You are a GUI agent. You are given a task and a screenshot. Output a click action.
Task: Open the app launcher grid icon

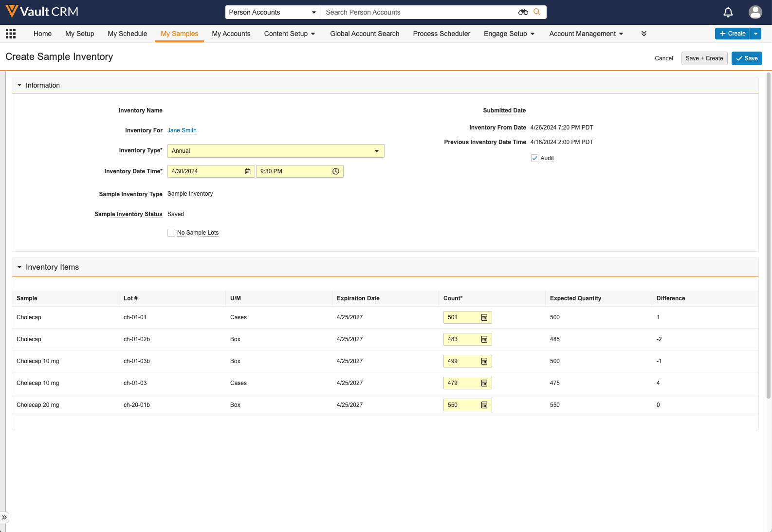[x=11, y=34]
